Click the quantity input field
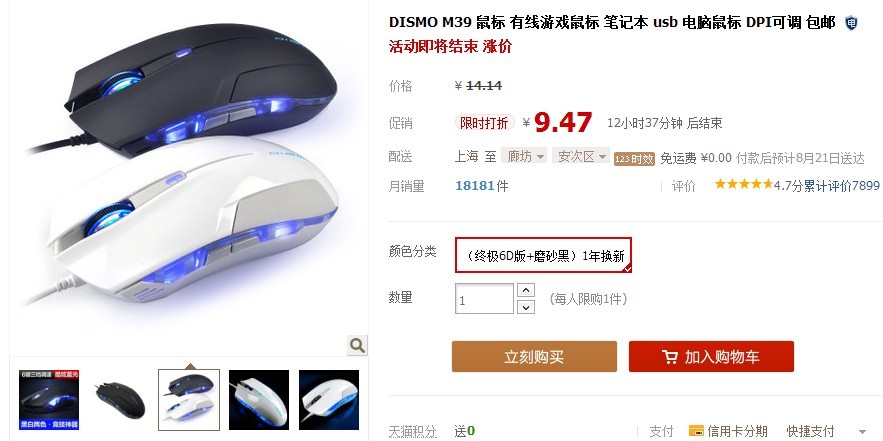Image resolution: width=883 pixels, height=441 pixels. (x=484, y=299)
